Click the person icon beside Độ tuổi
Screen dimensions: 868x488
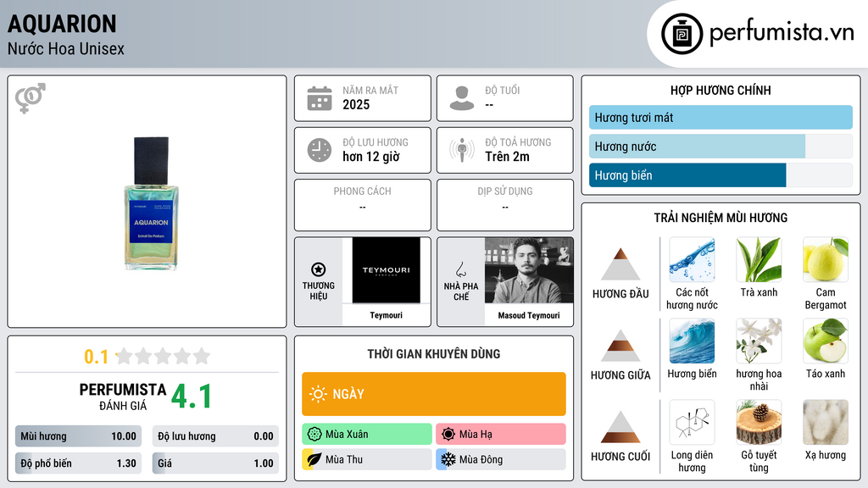462,98
